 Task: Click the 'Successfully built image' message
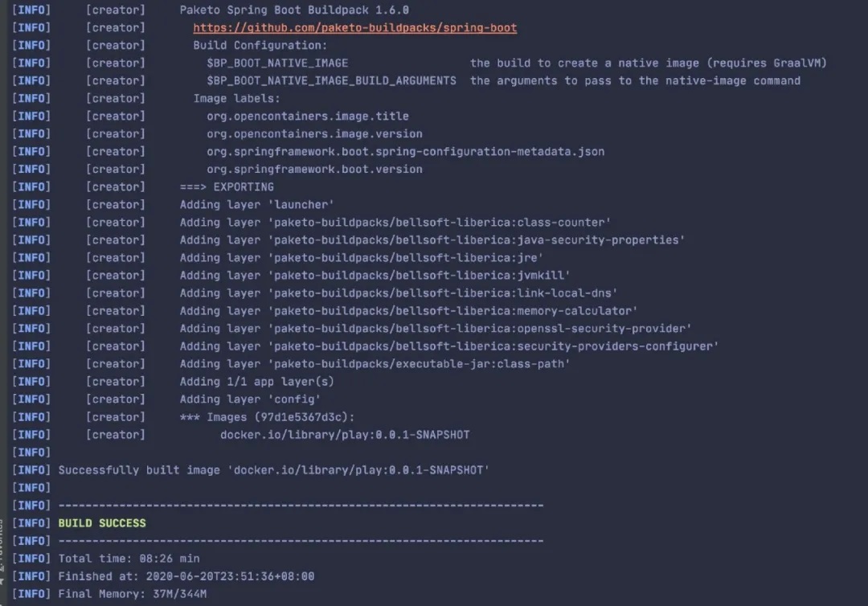click(x=274, y=470)
